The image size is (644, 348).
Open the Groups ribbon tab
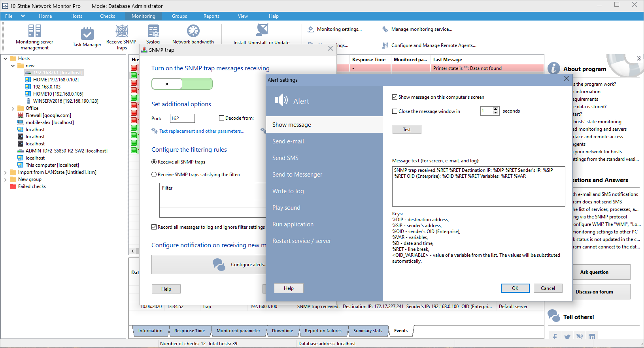[179, 16]
